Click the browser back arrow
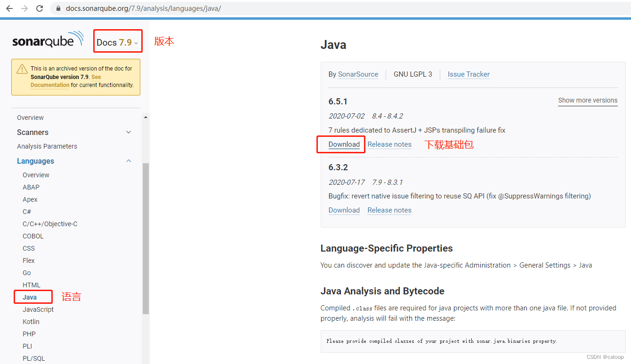631x364 pixels. [x=9, y=8]
